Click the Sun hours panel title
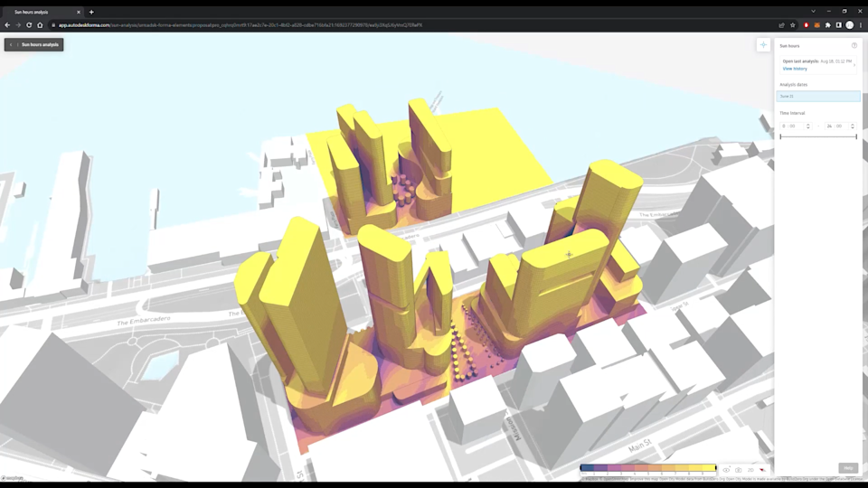This screenshot has height=488, width=868. coord(789,46)
